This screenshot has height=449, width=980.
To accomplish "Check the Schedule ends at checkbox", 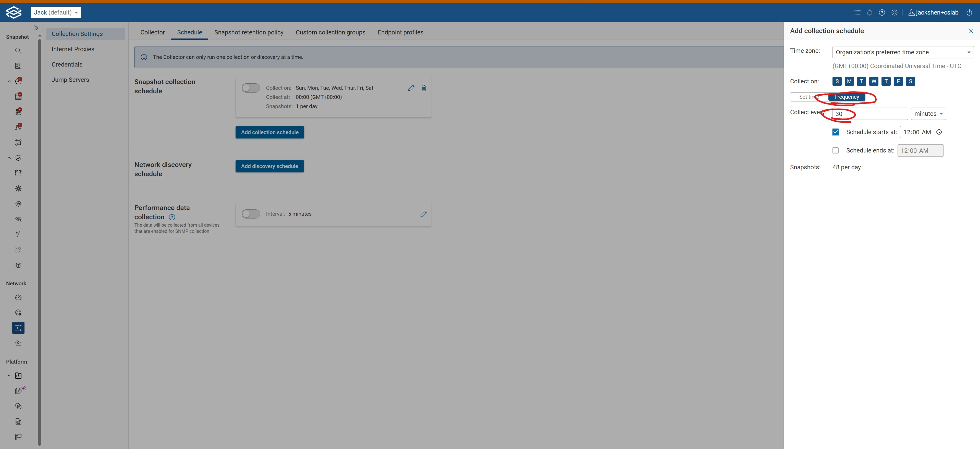I will [836, 150].
